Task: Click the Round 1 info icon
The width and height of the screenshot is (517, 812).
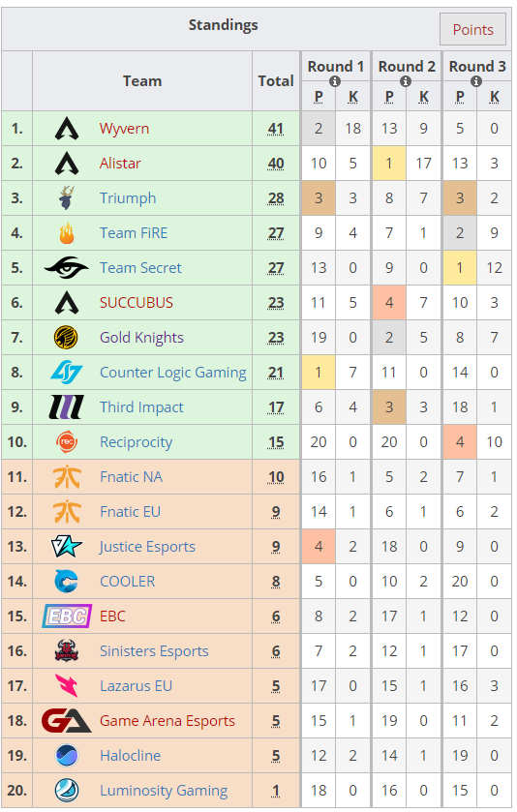Action: point(335,81)
